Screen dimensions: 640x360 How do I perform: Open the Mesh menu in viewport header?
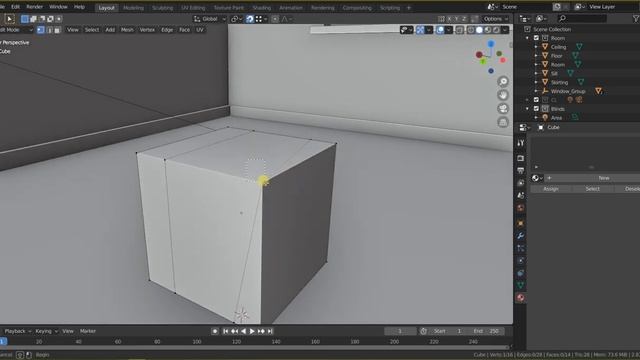pos(127,30)
